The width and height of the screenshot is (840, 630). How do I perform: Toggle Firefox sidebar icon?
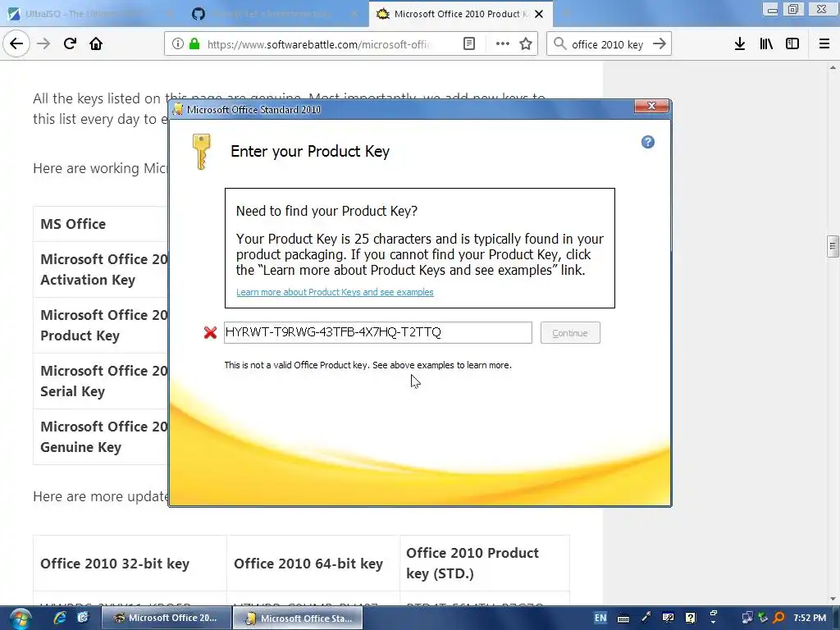click(x=792, y=44)
